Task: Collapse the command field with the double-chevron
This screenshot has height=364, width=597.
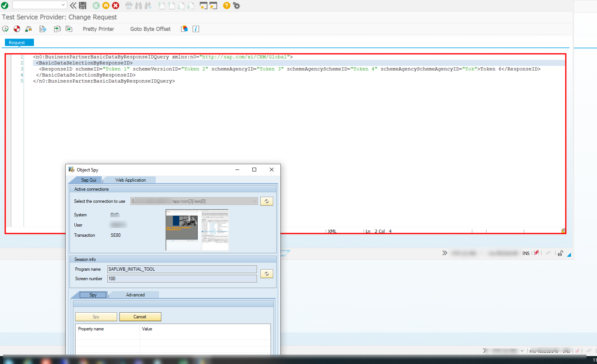Action: point(73,6)
